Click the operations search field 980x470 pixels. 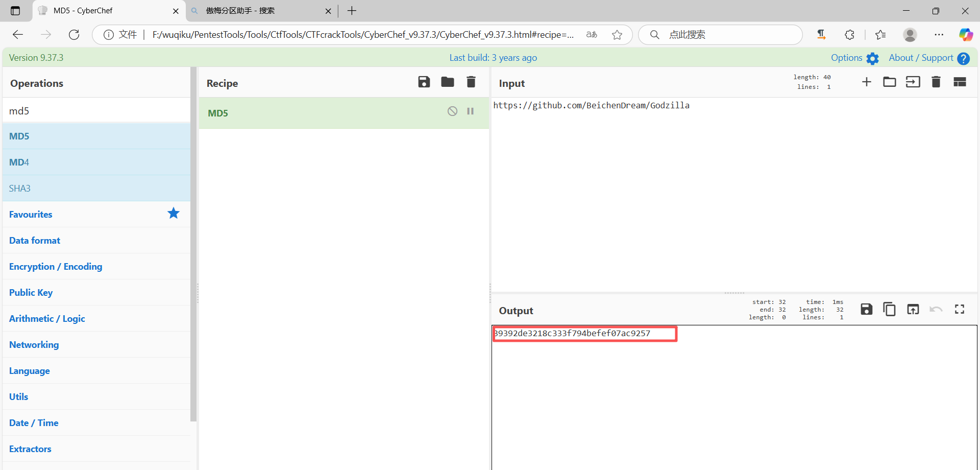(x=96, y=110)
